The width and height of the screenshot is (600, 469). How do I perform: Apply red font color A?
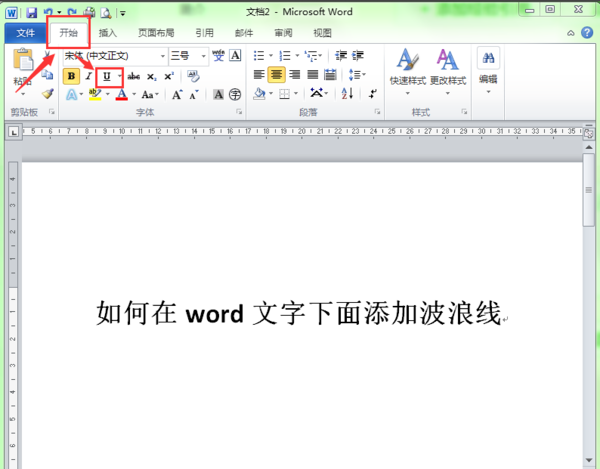click(x=122, y=94)
